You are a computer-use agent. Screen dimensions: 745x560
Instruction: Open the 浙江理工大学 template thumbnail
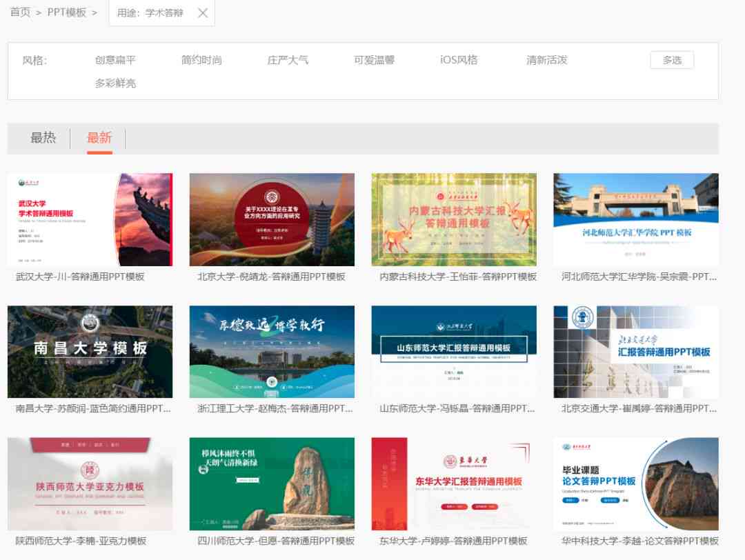tap(272, 352)
